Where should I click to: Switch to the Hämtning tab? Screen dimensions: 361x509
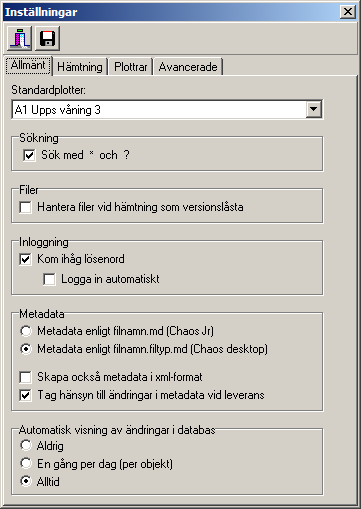tap(80, 67)
